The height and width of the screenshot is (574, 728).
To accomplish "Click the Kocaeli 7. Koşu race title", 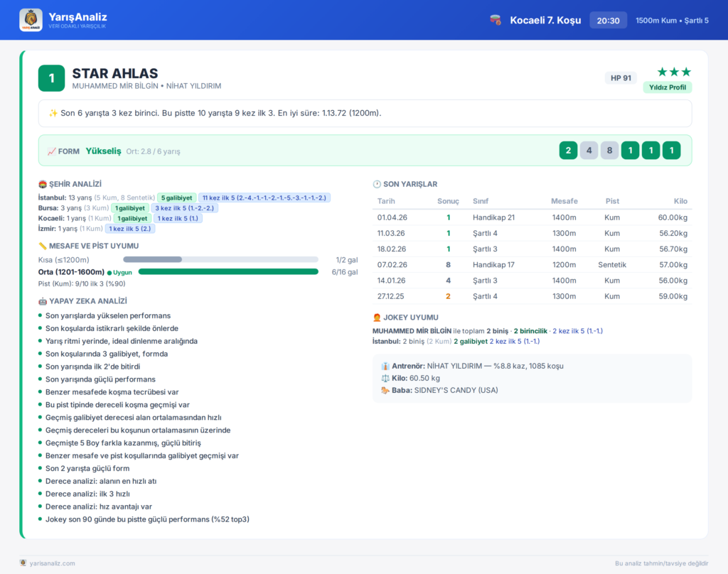I will 545,21.
